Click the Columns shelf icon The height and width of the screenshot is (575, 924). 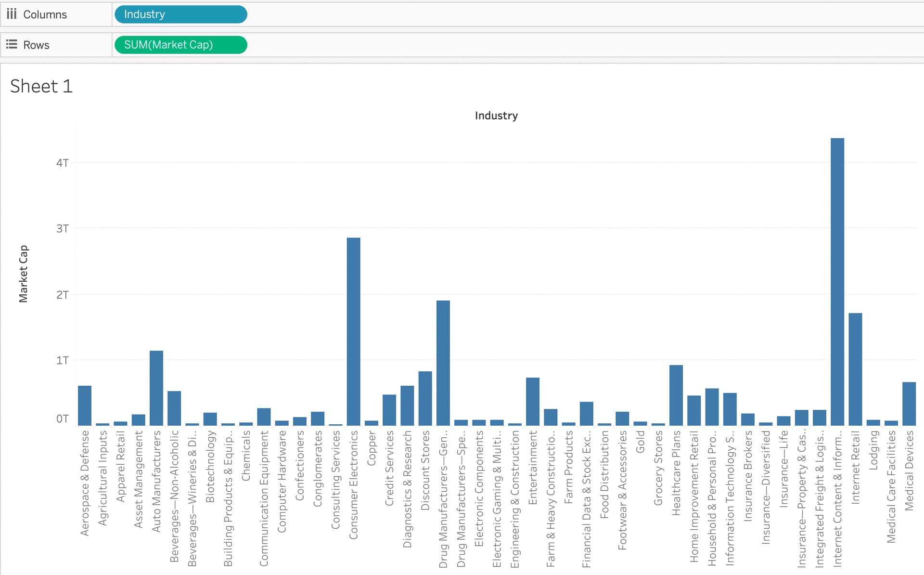(x=12, y=14)
